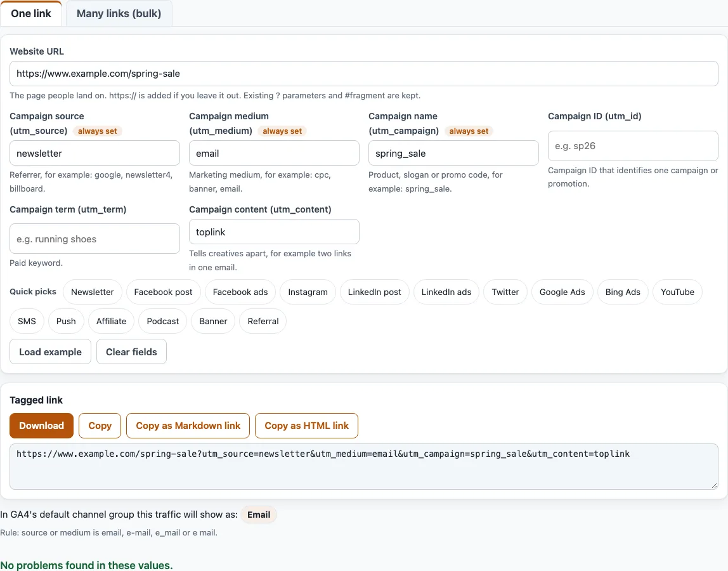Click the Quick picks label
This screenshot has height=571, width=728.
click(x=33, y=291)
